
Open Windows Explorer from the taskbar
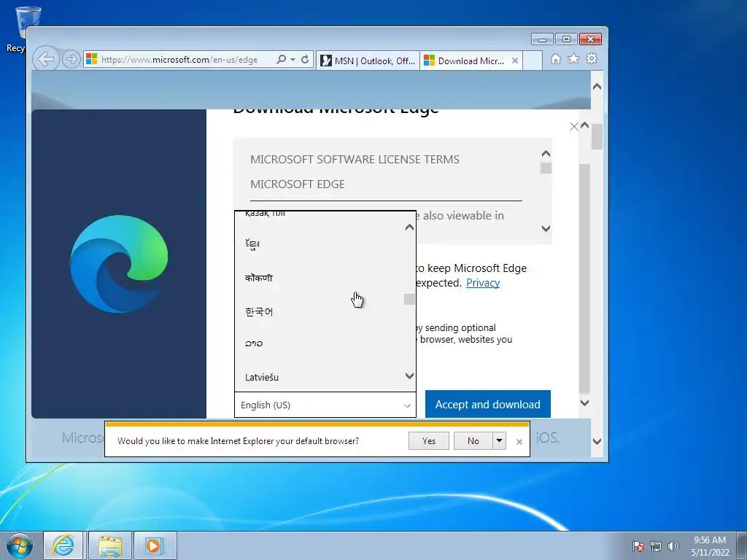point(110,545)
